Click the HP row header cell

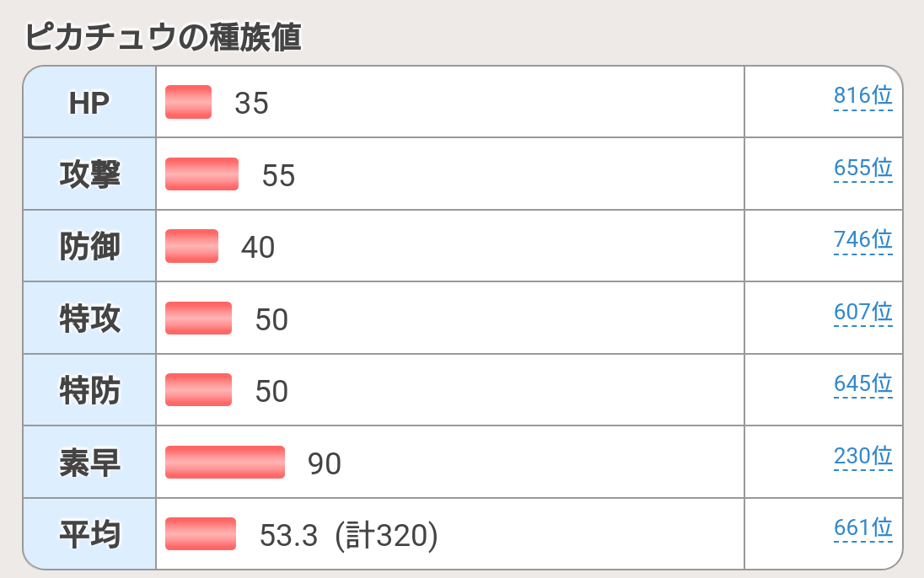(89, 102)
